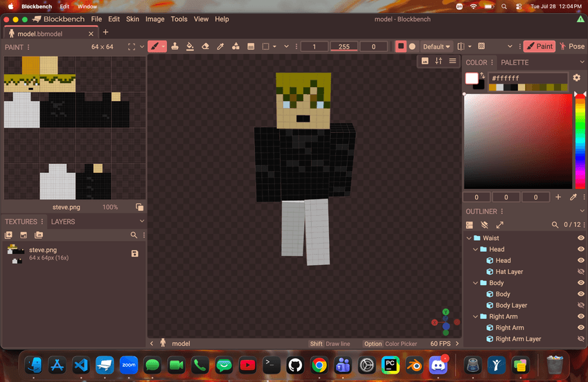Click the brush opacity 255 field

[x=344, y=46]
